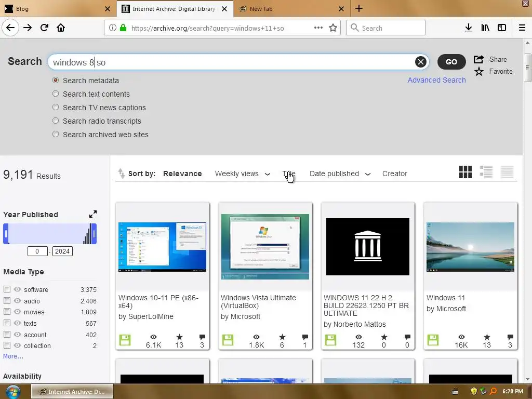Switch to detailed list view
This screenshot has width=532, height=399.
[486, 172]
